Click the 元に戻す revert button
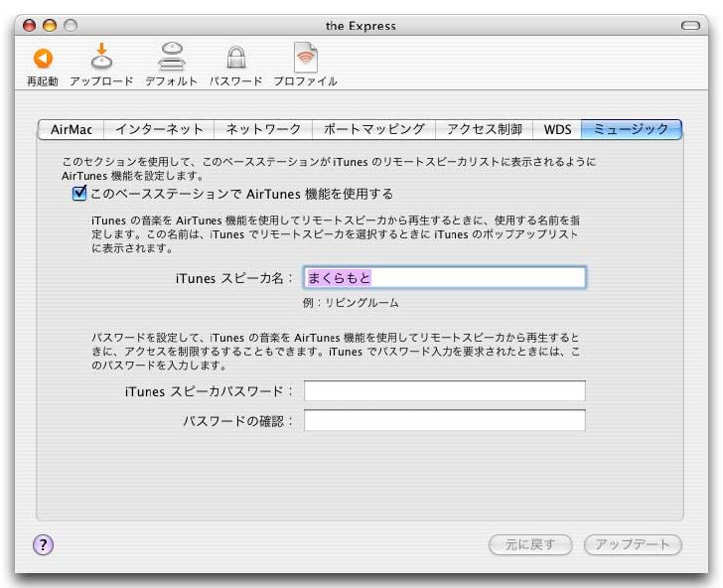The height and width of the screenshot is (588, 723). pos(530,545)
